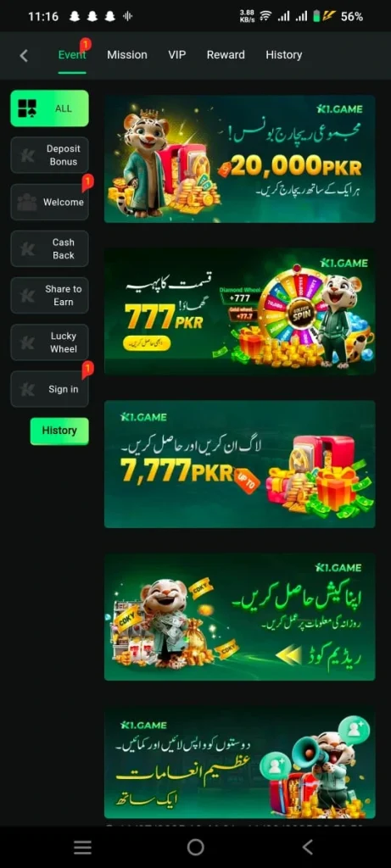Open the 777 PKR lucky wheel banner

click(x=240, y=311)
